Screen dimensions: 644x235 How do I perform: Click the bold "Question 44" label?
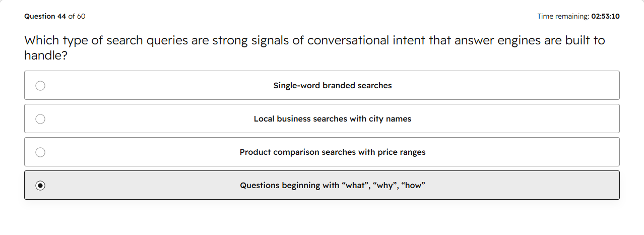pos(45,16)
